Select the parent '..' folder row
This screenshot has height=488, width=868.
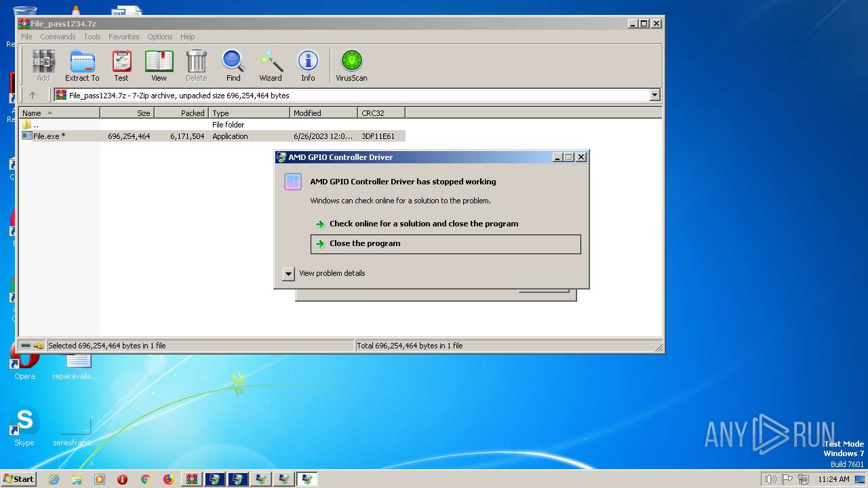(212, 125)
